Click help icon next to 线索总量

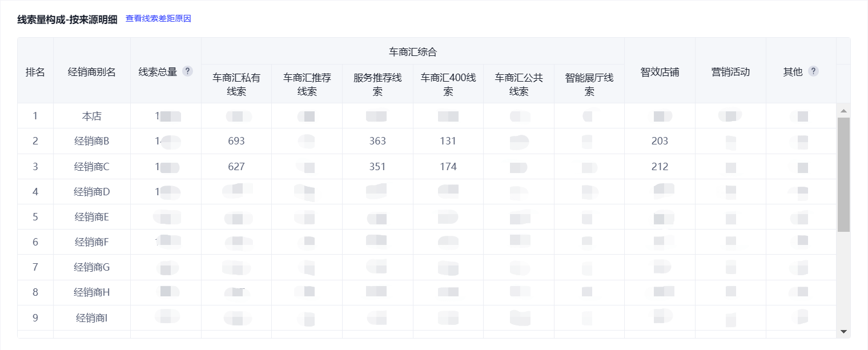pos(187,71)
